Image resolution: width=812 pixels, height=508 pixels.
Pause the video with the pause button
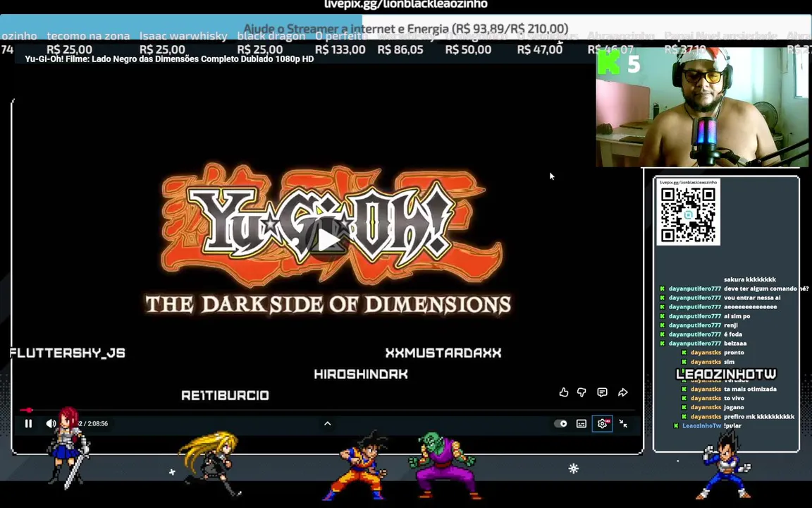28,423
